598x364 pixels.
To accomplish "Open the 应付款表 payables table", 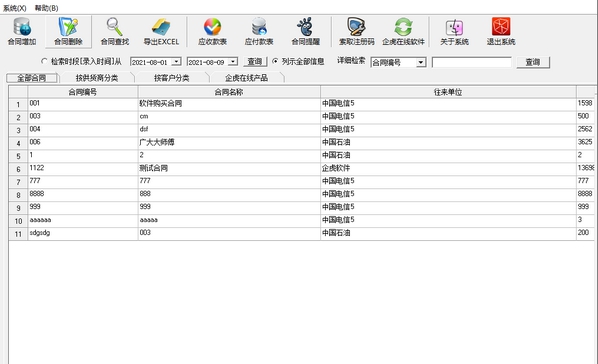I will (259, 32).
